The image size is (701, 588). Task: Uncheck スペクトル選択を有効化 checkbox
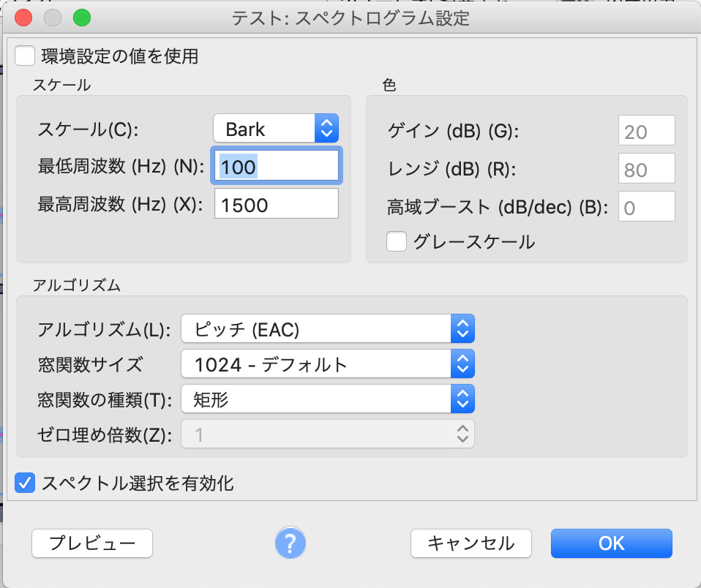click(25, 483)
